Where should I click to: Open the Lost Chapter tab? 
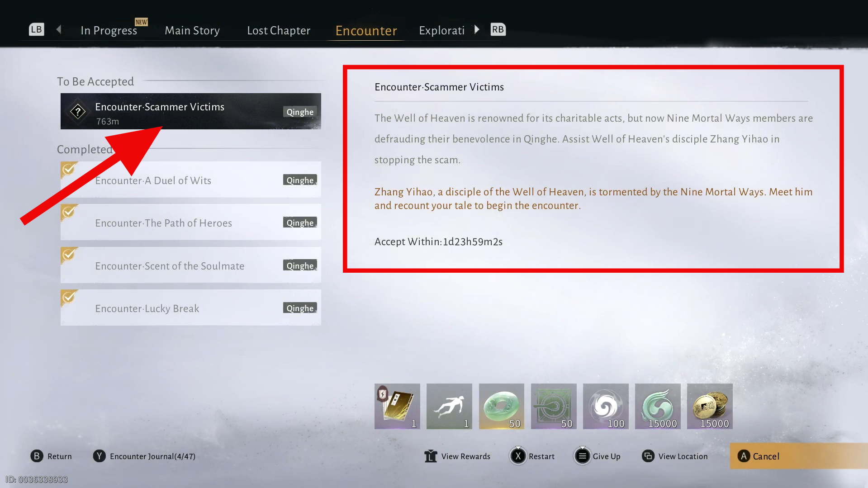pos(279,30)
